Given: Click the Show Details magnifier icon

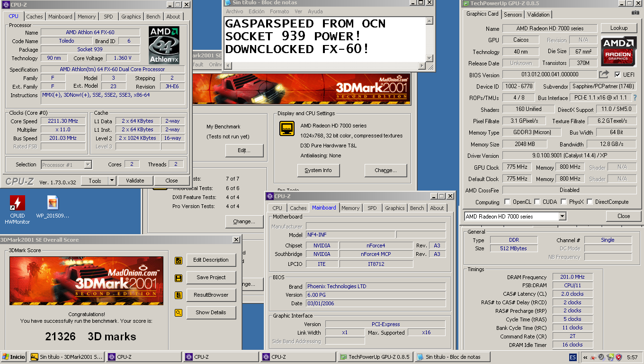Looking at the screenshot, I should pyautogui.click(x=179, y=313).
